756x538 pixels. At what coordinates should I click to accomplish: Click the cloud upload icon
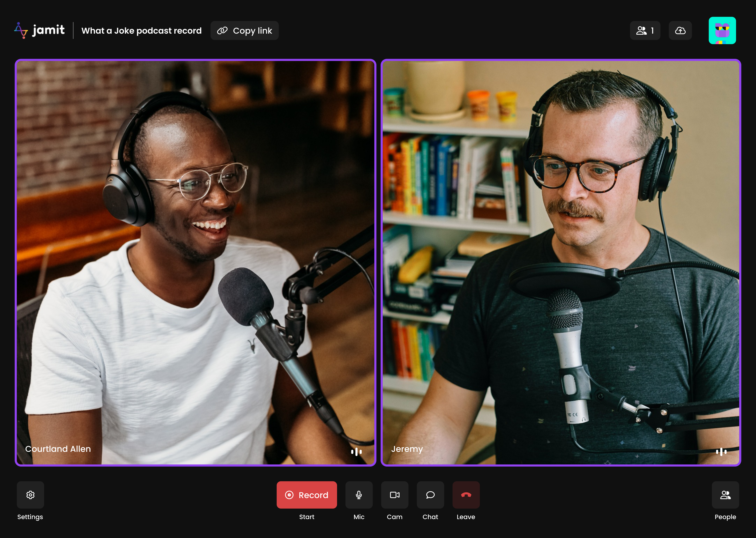[680, 30]
